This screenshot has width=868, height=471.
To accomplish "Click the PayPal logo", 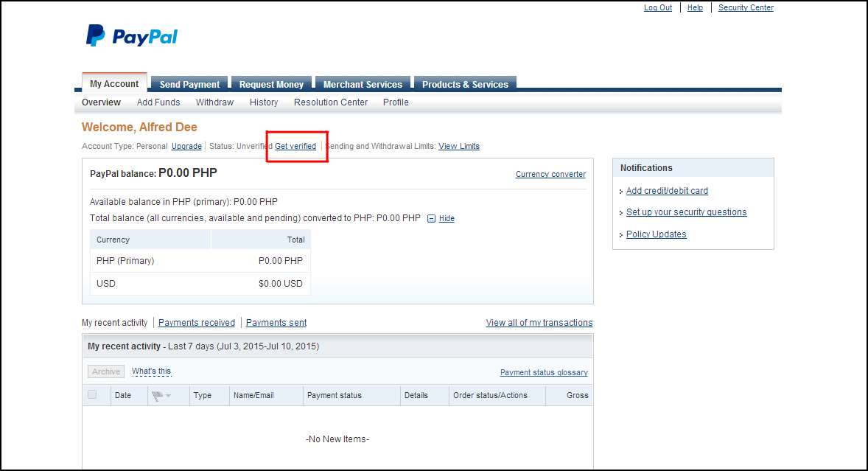I will point(132,36).
